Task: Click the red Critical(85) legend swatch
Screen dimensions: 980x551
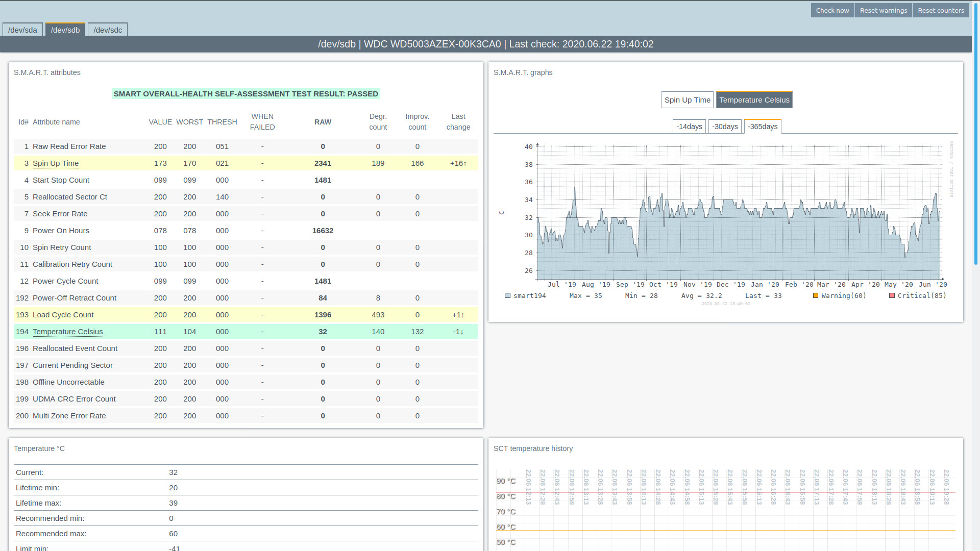Action: point(892,296)
